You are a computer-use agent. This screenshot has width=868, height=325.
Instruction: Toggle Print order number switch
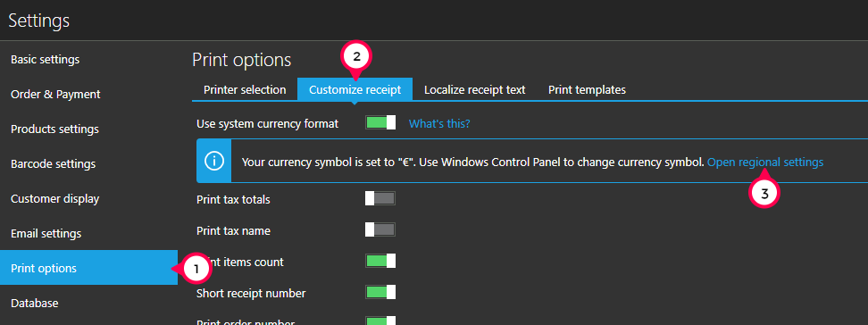tap(380, 321)
